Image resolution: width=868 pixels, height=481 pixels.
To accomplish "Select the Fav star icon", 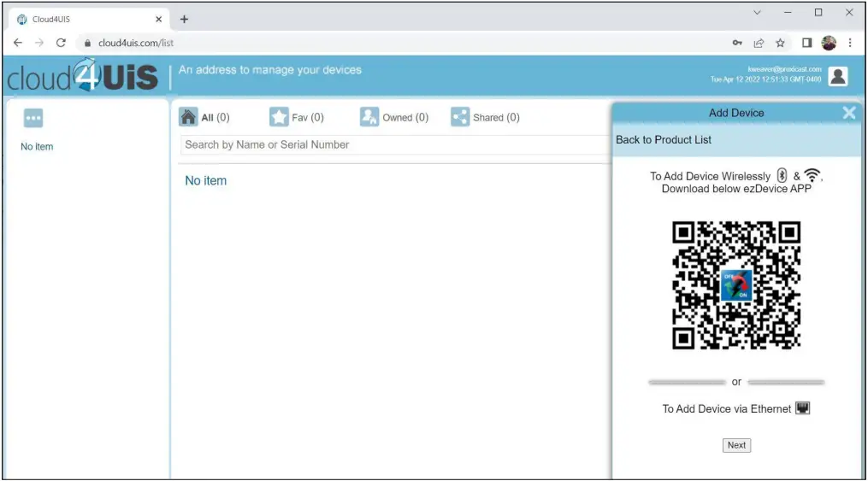I will (x=279, y=117).
